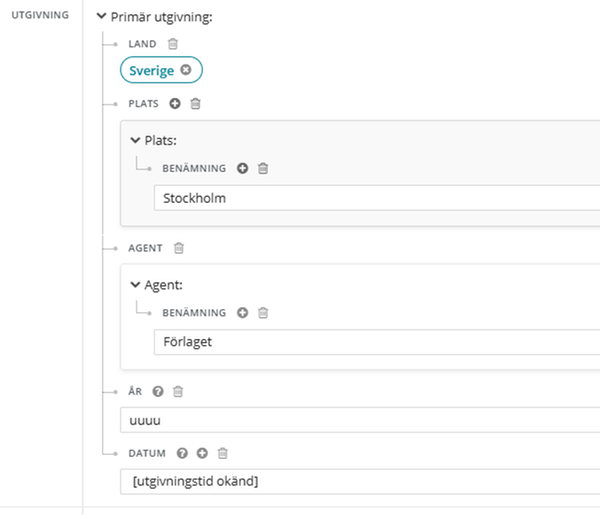Collapse the Plats section
This screenshot has width=600, height=515.
coord(136,140)
